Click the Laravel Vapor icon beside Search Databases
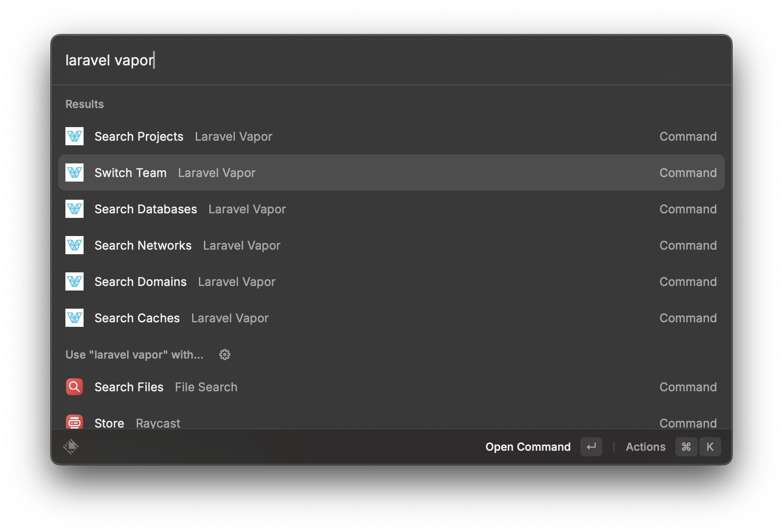The width and height of the screenshot is (783, 532). [x=74, y=209]
